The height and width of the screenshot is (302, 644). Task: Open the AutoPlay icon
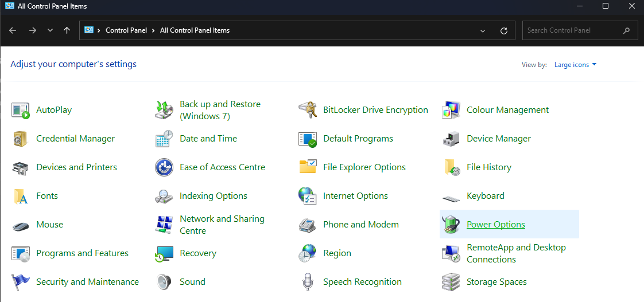pos(21,110)
